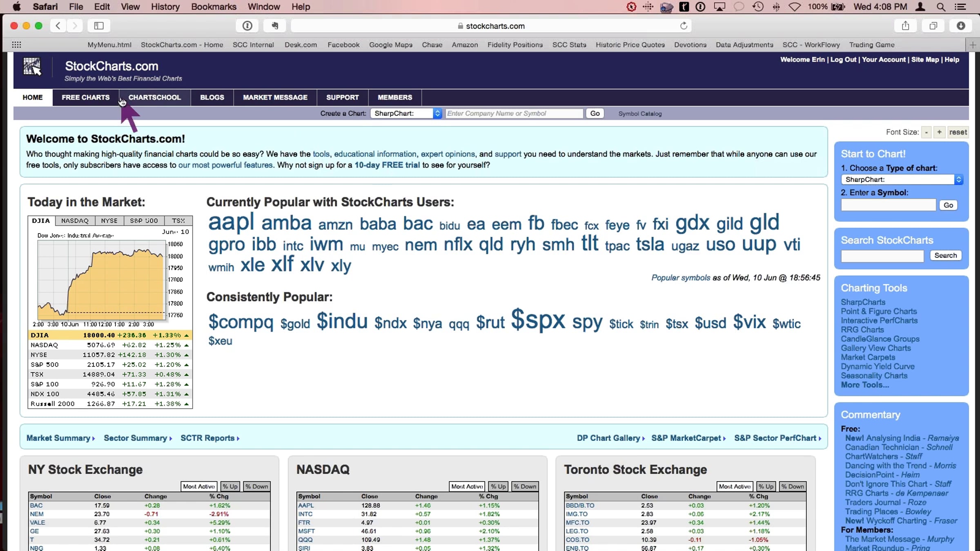The width and height of the screenshot is (980, 551).
Task: Open the BLOGS navigation tab
Action: point(212,98)
